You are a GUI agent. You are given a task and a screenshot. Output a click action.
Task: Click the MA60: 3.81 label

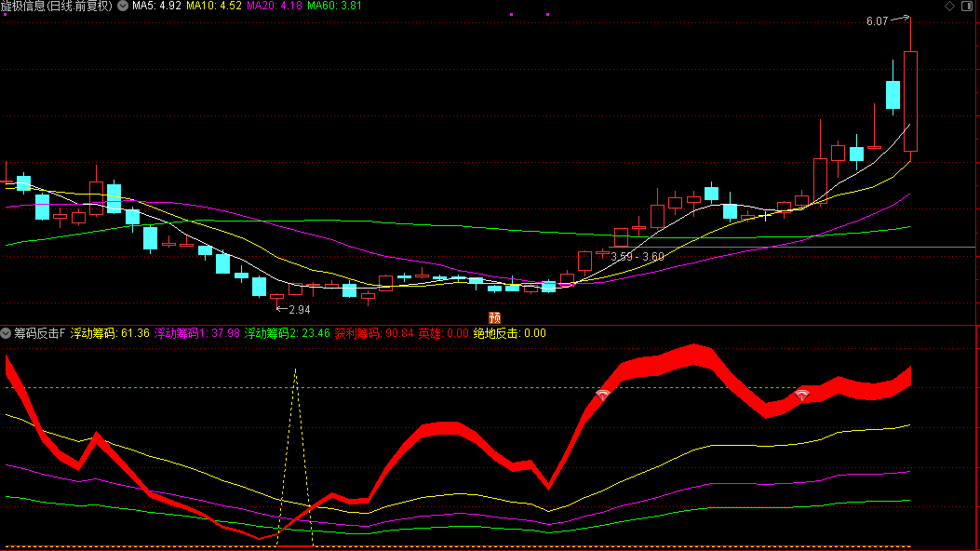(x=334, y=6)
